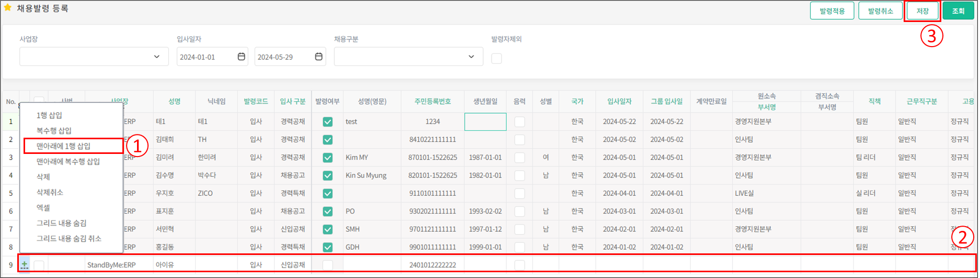Open calendar picker for start date 2024-01-01
The height and width of the screenshot is (278, 980).
[x=241, y=57]
